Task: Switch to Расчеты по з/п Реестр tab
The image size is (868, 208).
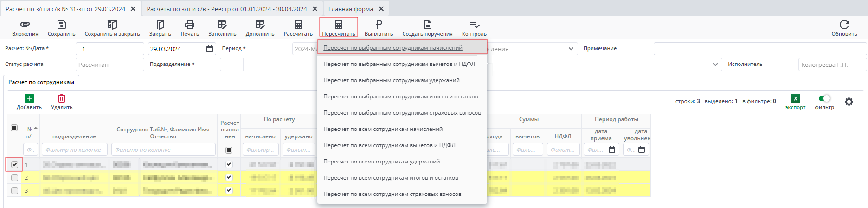Action: [227, 9]
